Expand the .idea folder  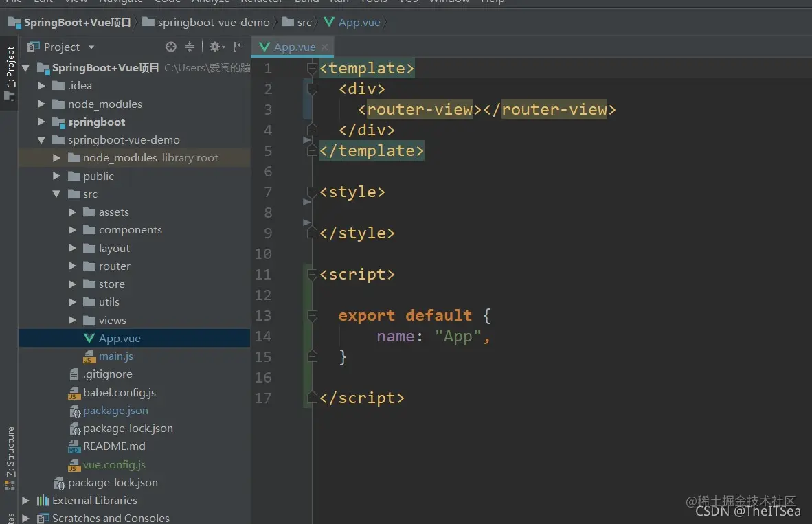tap(41, 85)
